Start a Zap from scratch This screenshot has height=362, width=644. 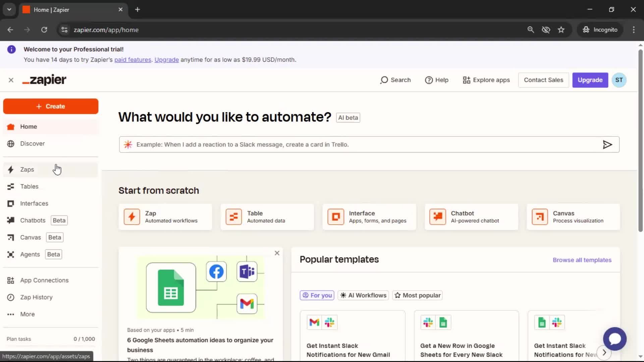[165, 217]
